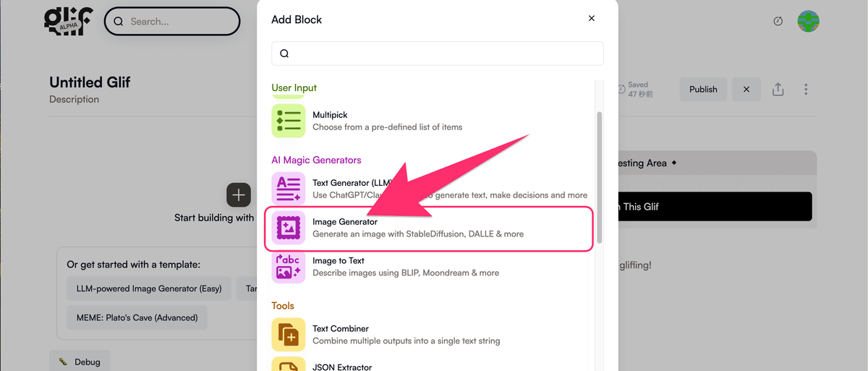Click the Untitled Glif title
This screenshot has width=868, height=371.
pyautogui.click(x=90, y=82)
